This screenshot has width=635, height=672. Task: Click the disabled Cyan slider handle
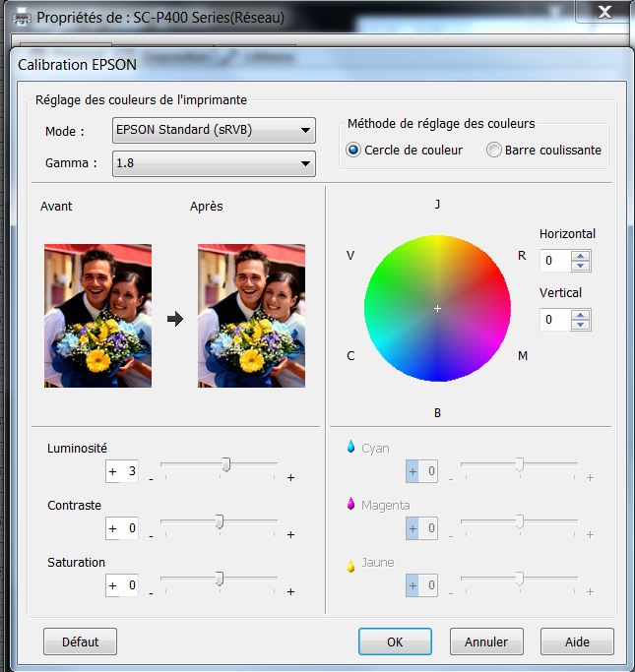click(x=519, y=464)
